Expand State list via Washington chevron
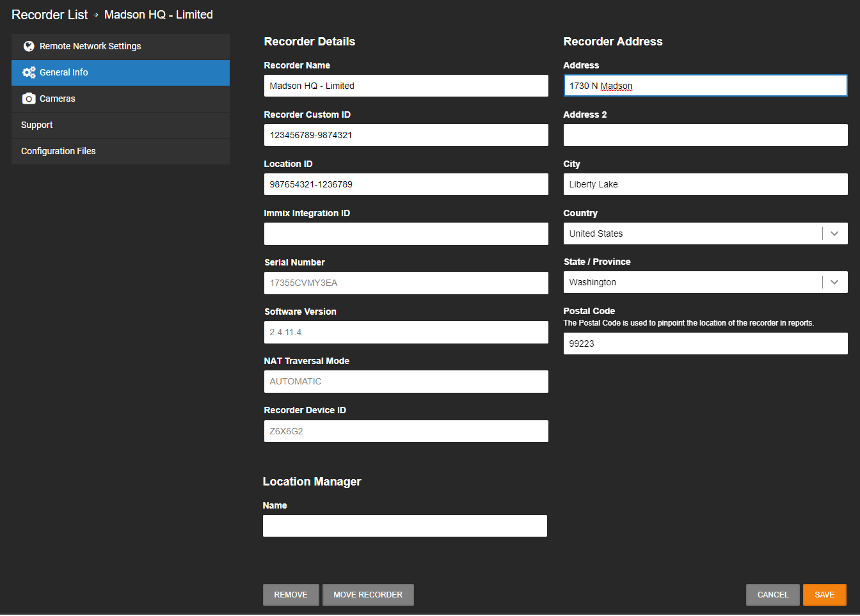 (834, 282)
